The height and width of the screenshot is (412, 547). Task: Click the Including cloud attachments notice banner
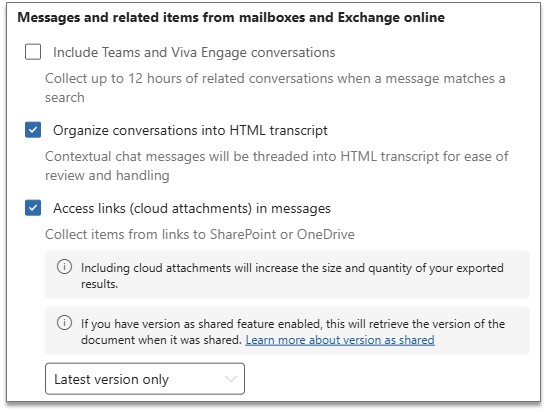pyautogui.click(x=287, y=275)
